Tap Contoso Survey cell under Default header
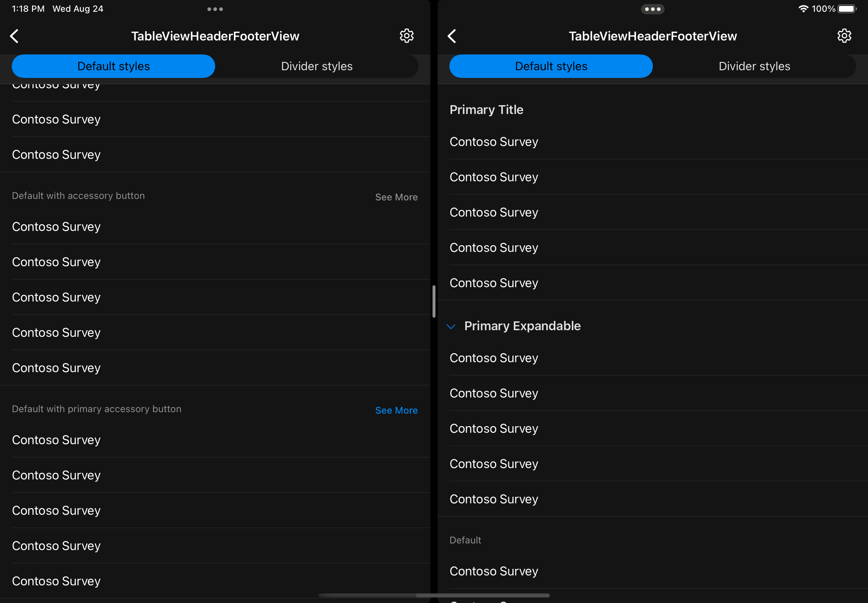The image size is (868, 603). 494,571
